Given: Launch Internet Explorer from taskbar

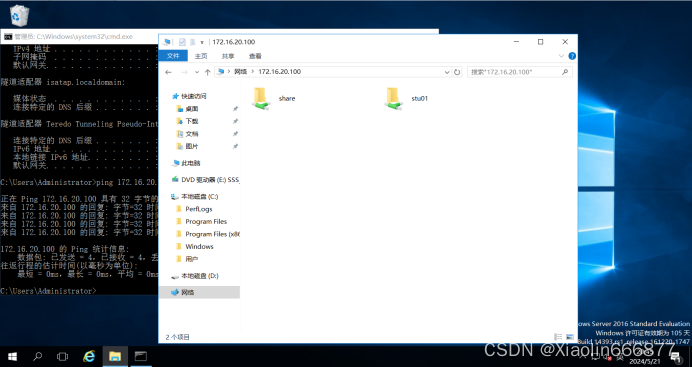Looking at the screenshot, I should tap(89, 356).
